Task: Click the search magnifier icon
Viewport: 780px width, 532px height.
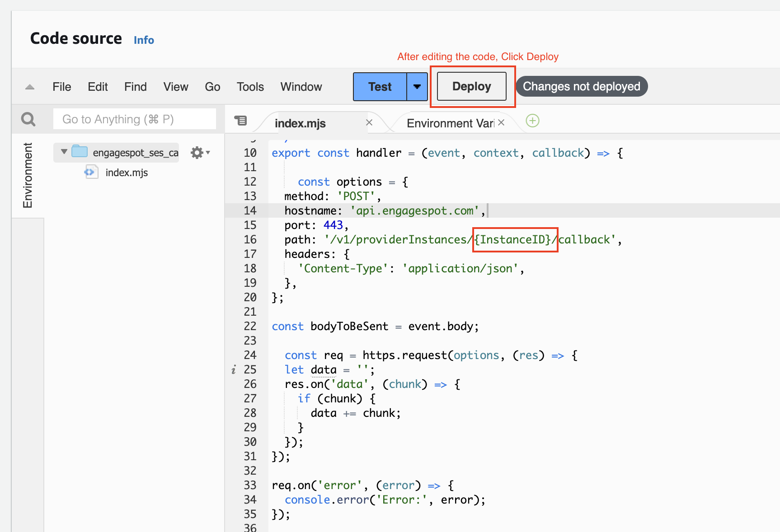Action: [28, 119]
